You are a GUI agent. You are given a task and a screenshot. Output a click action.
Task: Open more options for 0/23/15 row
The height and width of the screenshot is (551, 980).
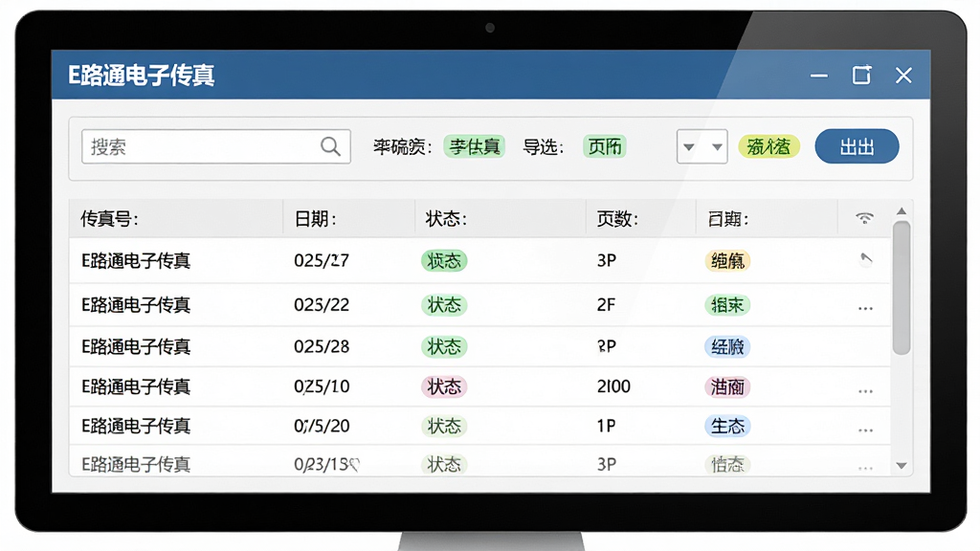[865, 467]
